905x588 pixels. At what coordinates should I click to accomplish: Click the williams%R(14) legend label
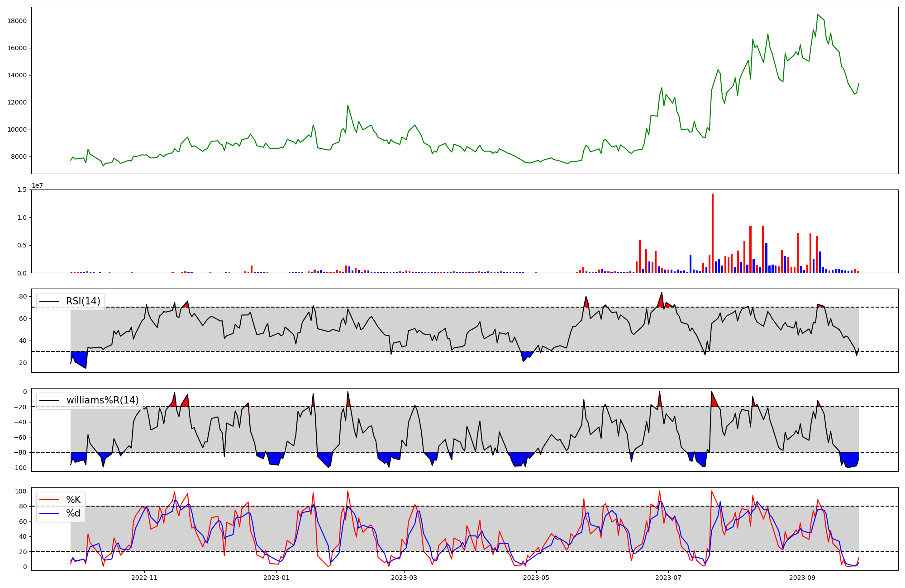click(x=102, y=400)
